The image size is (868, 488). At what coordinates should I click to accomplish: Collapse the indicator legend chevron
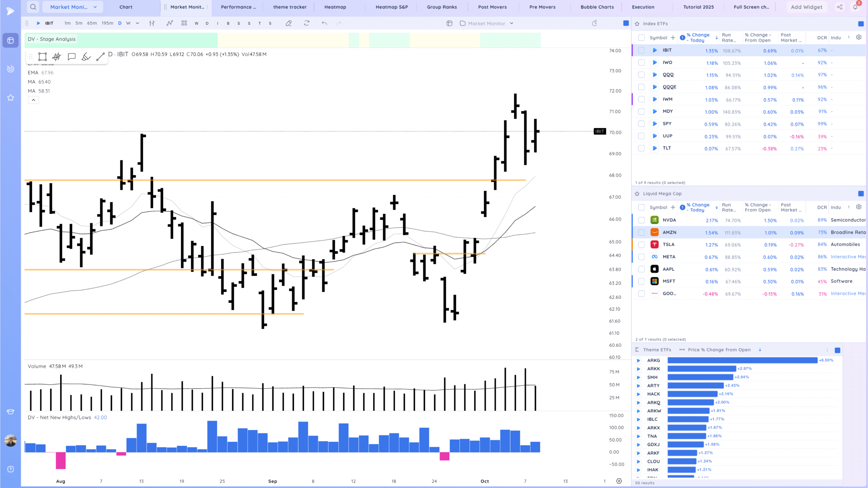click(x=33, y=100)
